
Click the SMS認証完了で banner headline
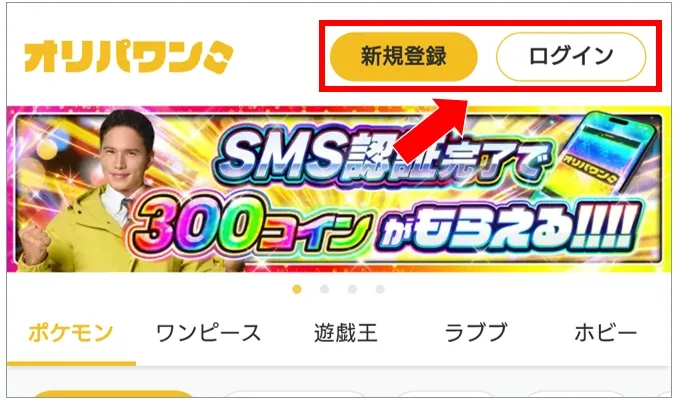(384, 158)
